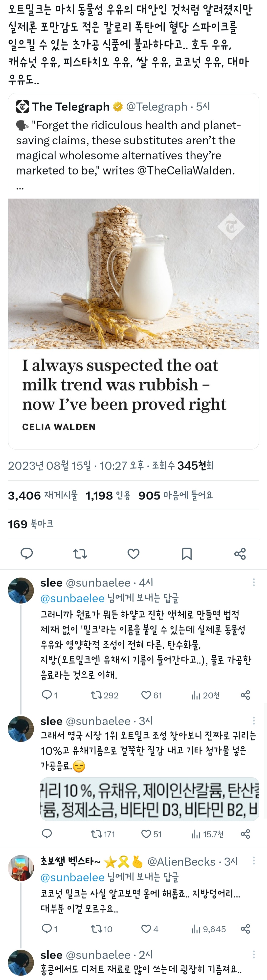Reply to AlienBecks coconut milk comment
Viewport: 267px width, 980px height.
coord(46,929)
